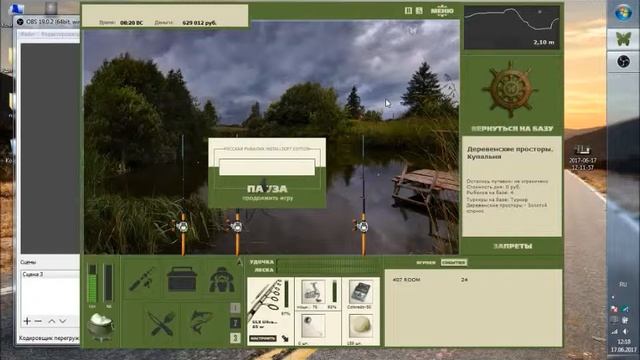Add a scene with the plus in OBS
The height and width of the screenshot is (360, 640).
pyautogui.click(x=27, y=321)
